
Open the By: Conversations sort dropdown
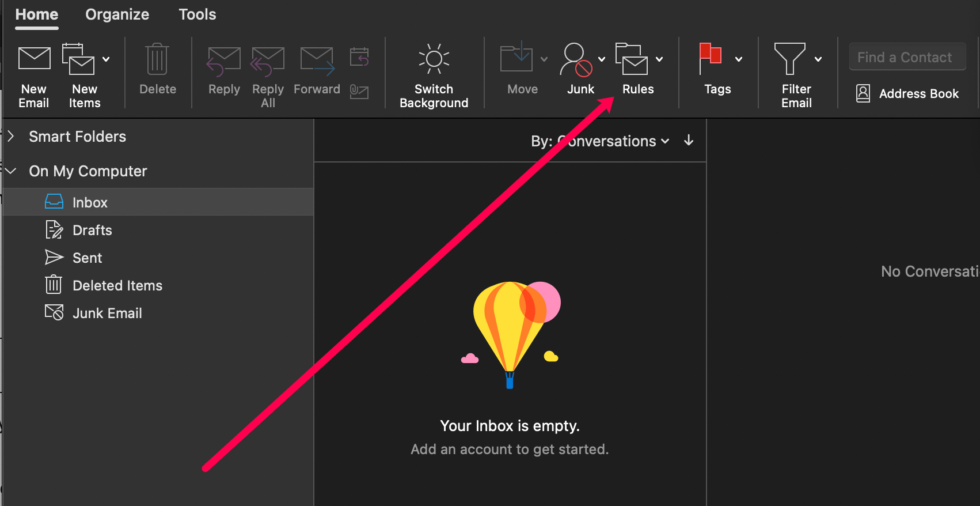pyautogui.click(x=600, y=141)
